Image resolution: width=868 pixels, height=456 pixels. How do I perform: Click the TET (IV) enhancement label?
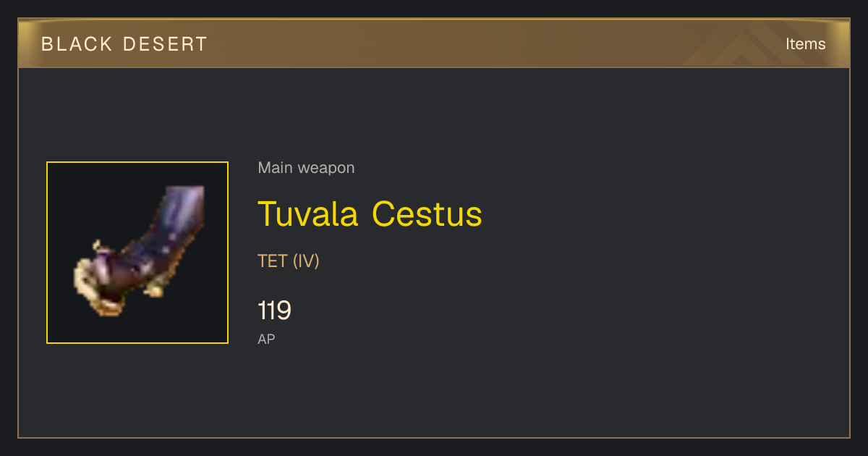click(289, 261)
